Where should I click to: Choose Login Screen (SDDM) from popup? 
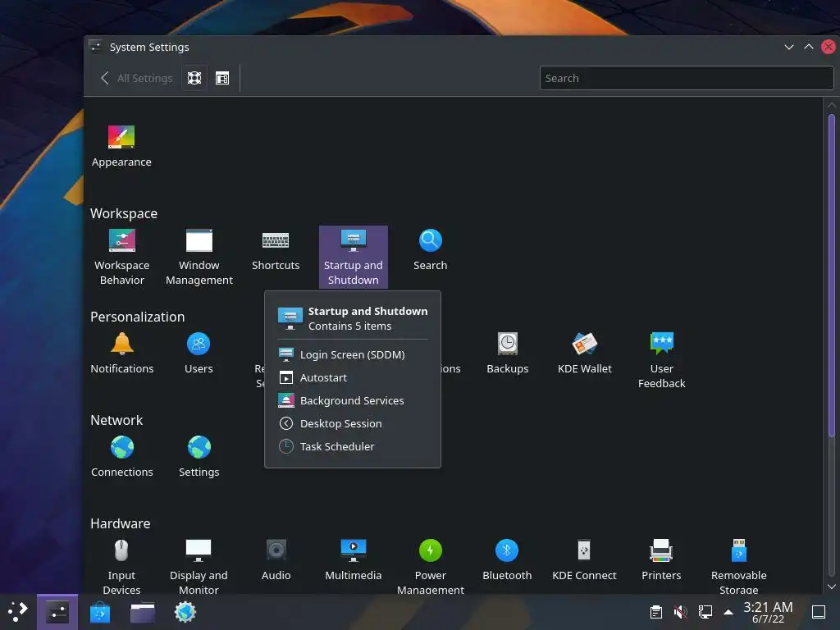[353, 354]
